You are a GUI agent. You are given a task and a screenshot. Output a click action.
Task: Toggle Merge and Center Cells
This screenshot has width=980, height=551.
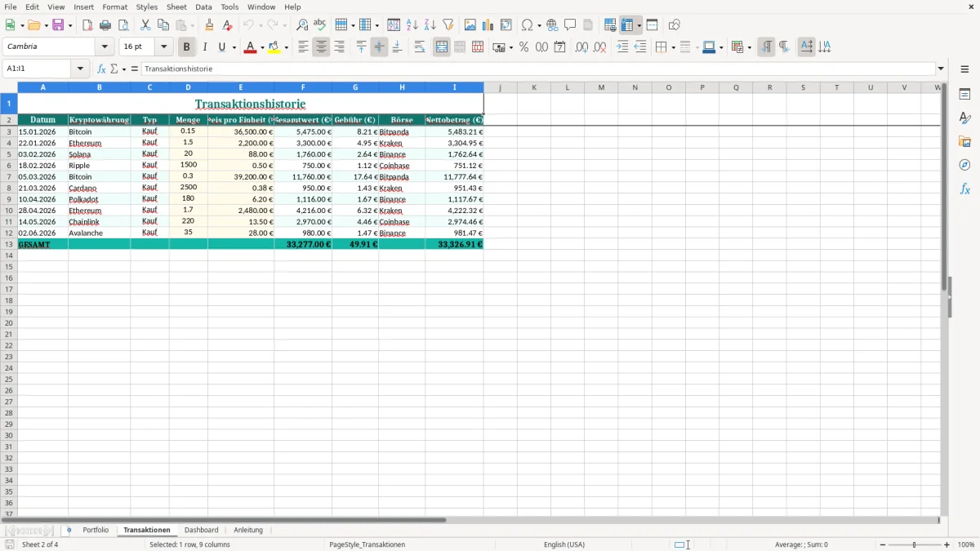pyautogui.click(x=442, y=47)
